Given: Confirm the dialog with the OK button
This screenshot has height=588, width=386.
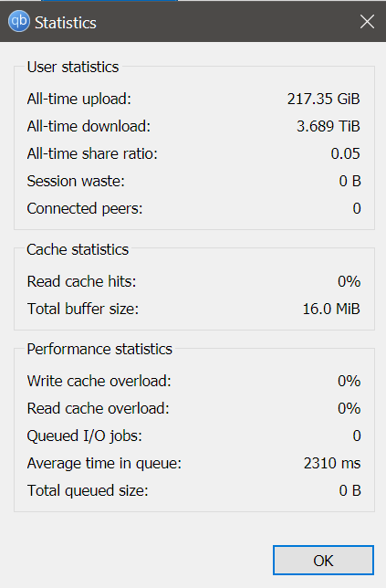Looking at the screenshot, I should coord(323,561).
